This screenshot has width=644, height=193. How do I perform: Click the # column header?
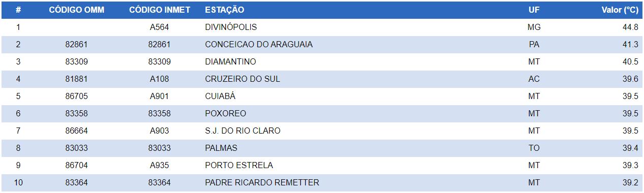tap(18, 10)
